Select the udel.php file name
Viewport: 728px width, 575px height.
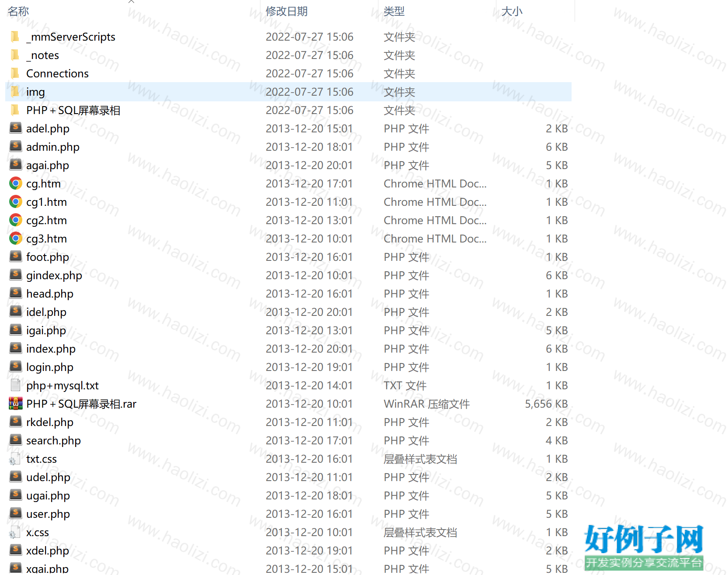tap(48, 477)
